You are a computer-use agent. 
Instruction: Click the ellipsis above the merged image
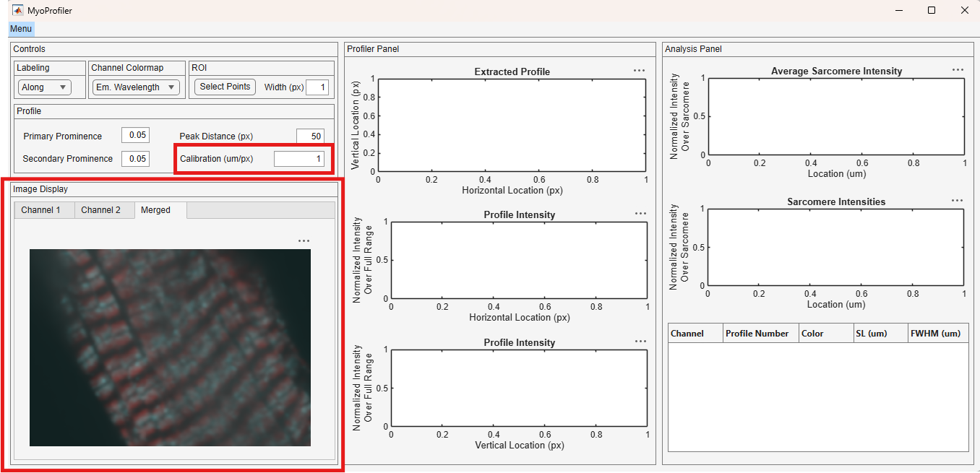304,241
